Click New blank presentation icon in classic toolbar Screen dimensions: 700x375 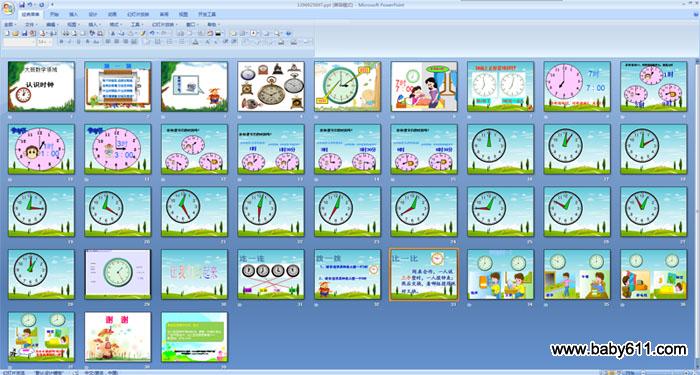click(7, 33)
